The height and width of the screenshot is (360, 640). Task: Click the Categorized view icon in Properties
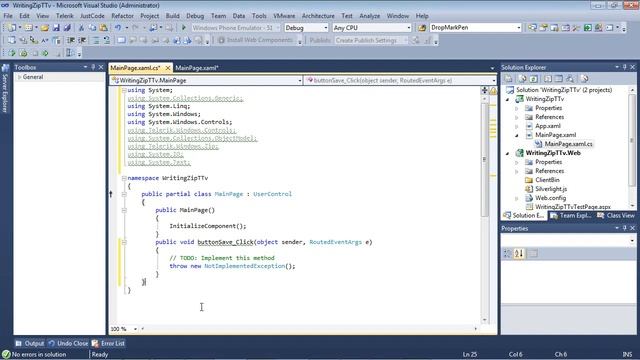pyautogui.click(x=507, y=253)
